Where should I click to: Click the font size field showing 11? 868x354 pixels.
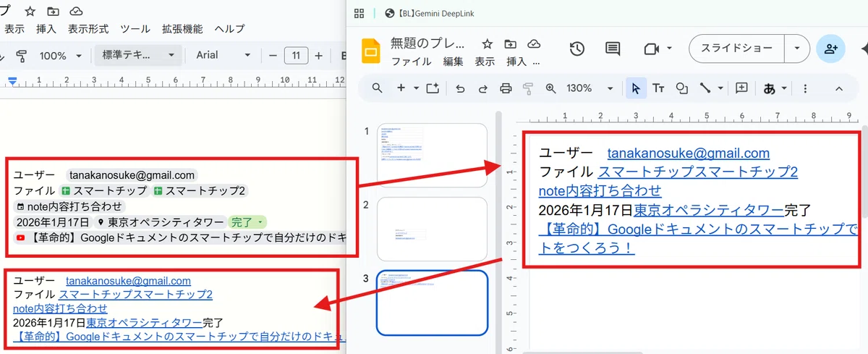[x=296, y=56]
